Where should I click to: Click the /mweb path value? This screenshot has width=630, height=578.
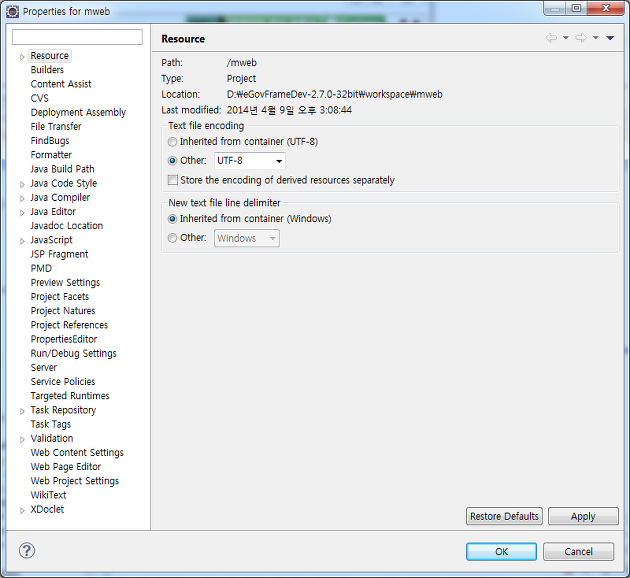point(241,63)
